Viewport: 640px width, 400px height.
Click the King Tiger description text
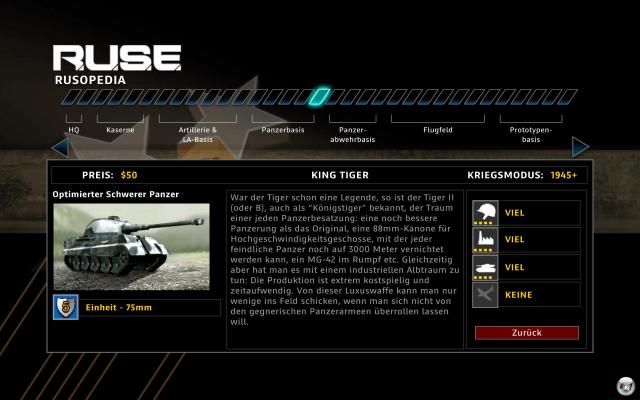pos(344,260)
